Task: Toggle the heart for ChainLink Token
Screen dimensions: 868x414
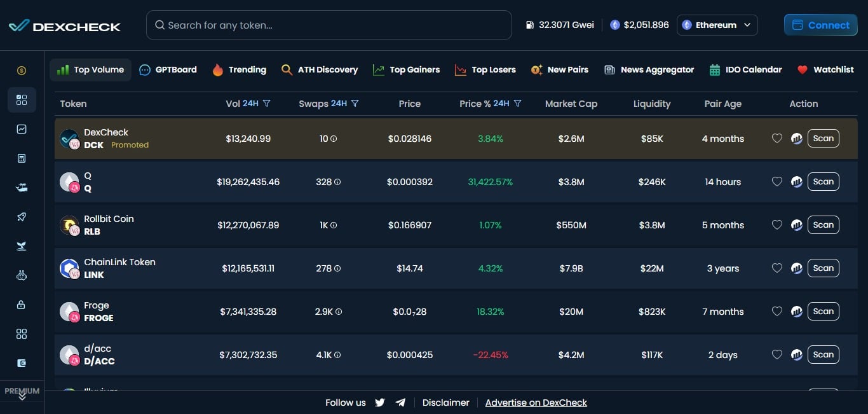Action: point(776,268)
